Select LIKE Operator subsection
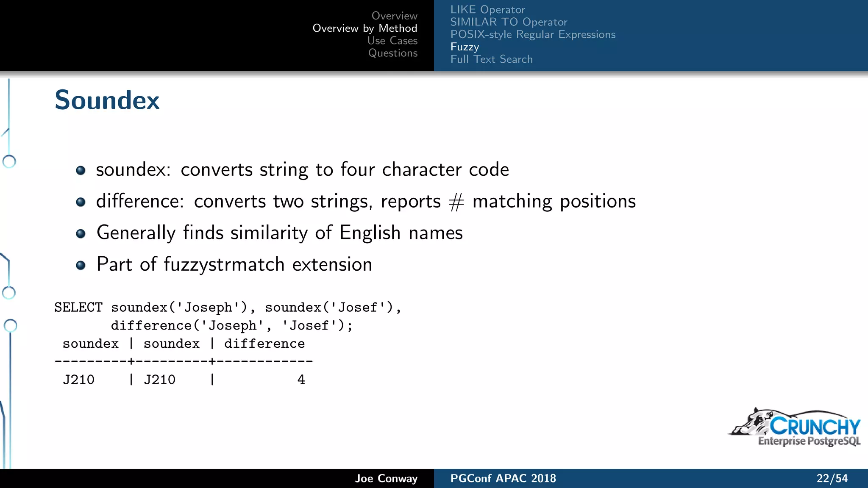The height and width of the screenshot is (488, 868). tap(487, 10)
